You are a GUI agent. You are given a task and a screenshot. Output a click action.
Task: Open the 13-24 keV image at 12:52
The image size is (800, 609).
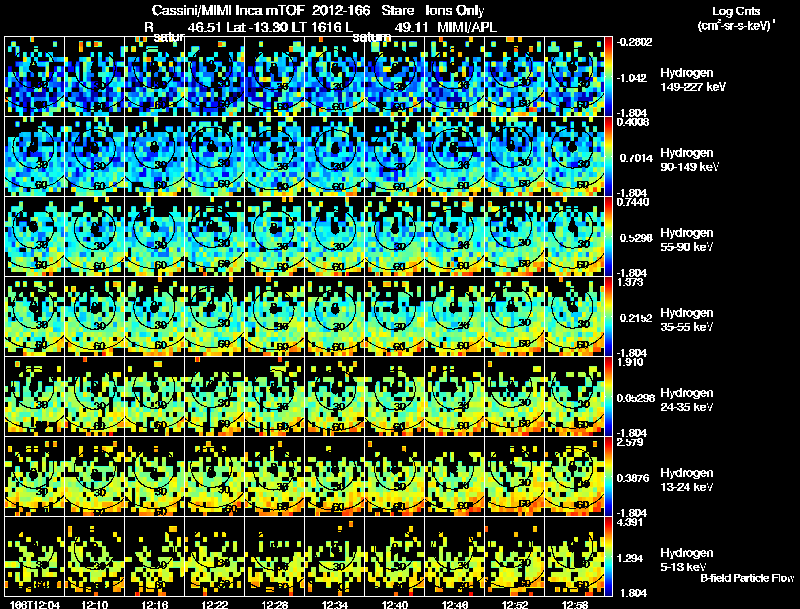[515, 476]
